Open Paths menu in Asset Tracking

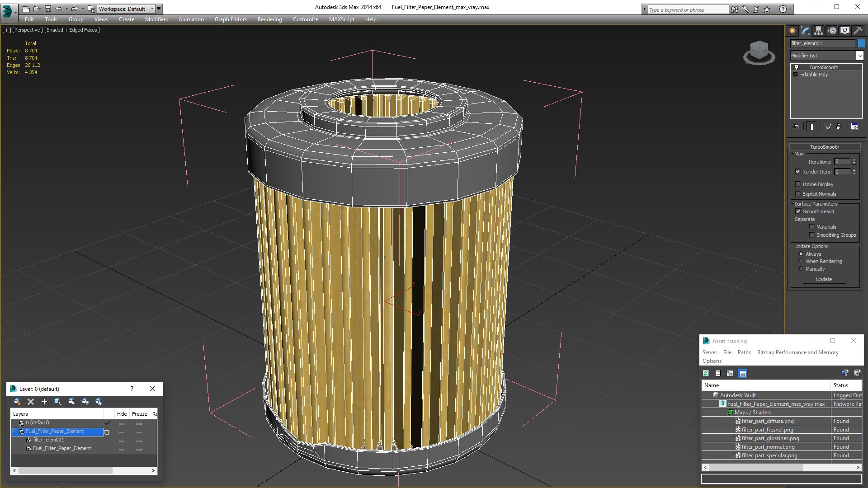click(744, 352)
